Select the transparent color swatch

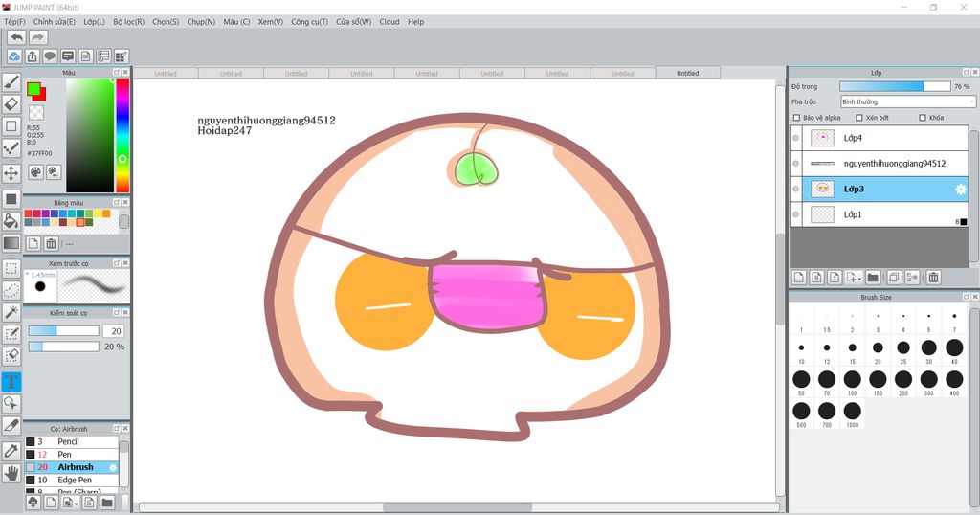[36, 113]
